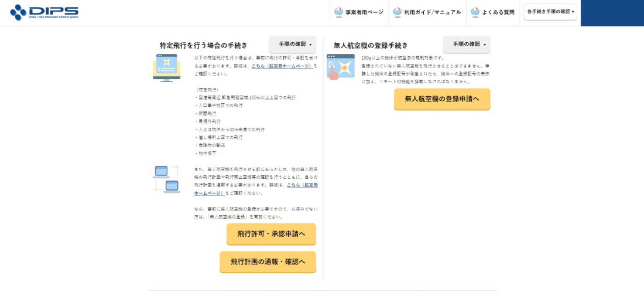Click the 特定飛行を行う場合の手続き heading

click(x=204, y=45)
